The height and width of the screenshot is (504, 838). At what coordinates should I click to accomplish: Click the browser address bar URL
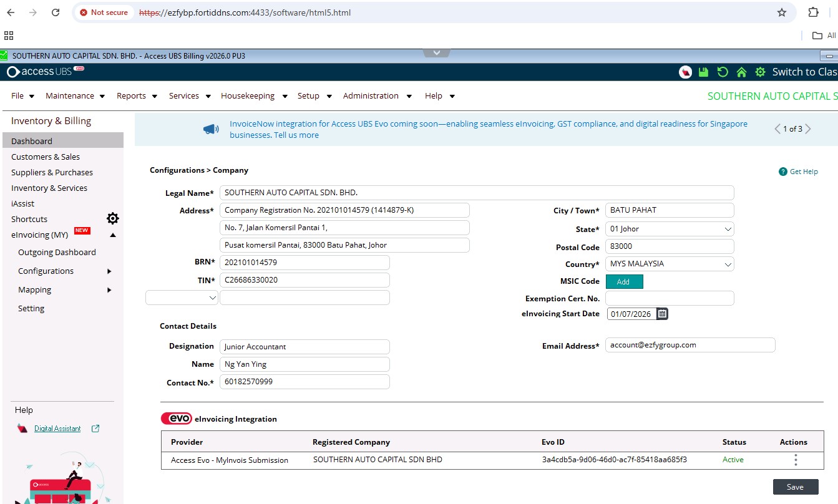pyautogui.click(x=245, y=12)
